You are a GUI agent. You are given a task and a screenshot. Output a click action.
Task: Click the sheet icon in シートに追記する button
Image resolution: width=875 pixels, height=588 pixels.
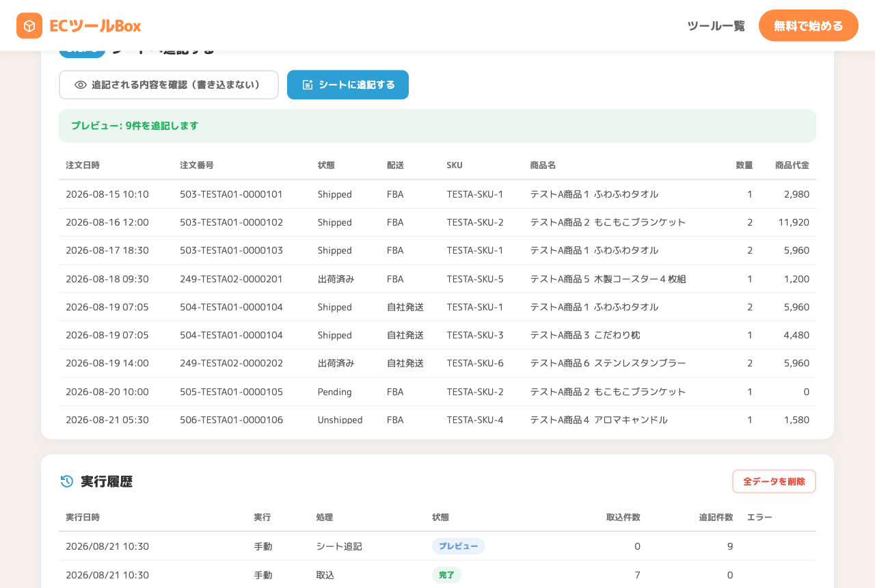[308, 85]
